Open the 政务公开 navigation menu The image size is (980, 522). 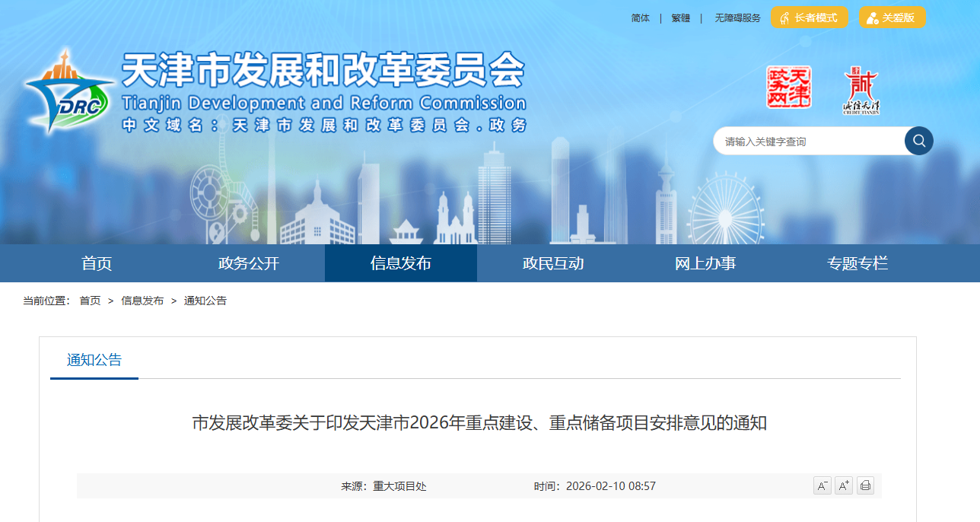tap(249, 264)
